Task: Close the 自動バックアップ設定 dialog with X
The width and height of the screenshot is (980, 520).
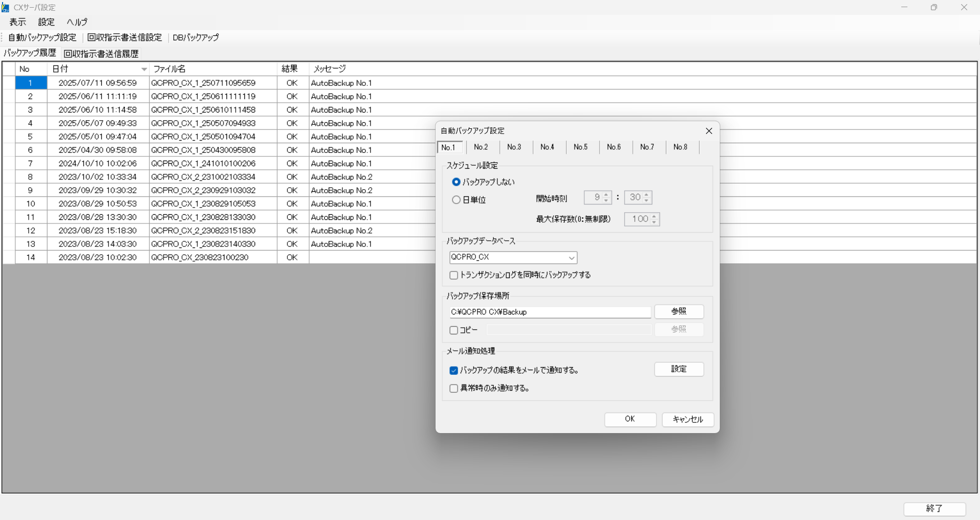Action: tap(709, 131)
